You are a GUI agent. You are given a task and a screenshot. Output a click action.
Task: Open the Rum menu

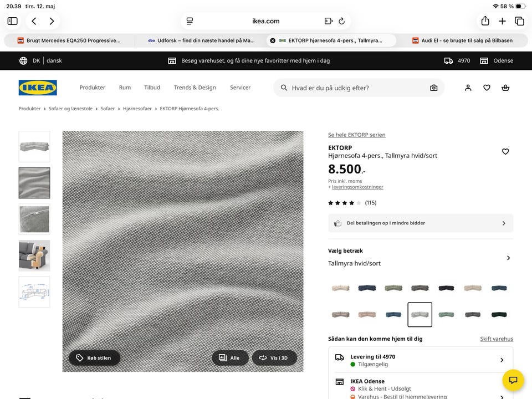pyautogui.click(x=125, y=88)
